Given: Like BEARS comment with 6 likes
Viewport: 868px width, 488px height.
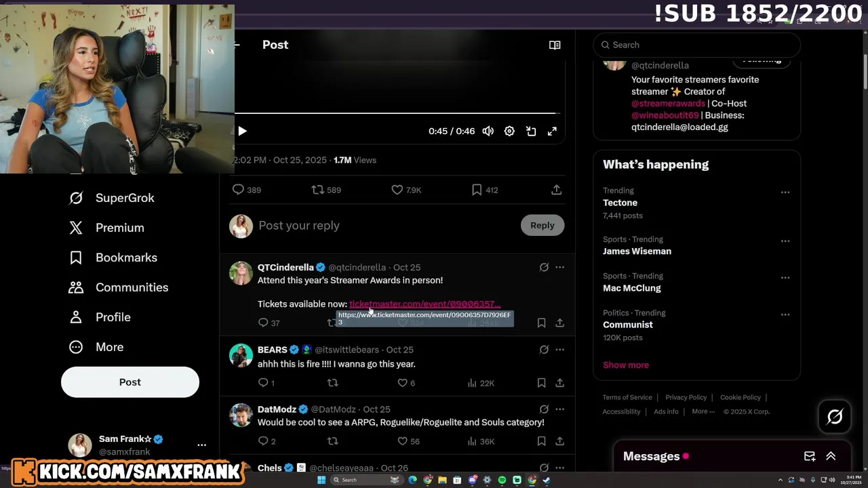Looking at the screenshot, I should pos(406,383).
